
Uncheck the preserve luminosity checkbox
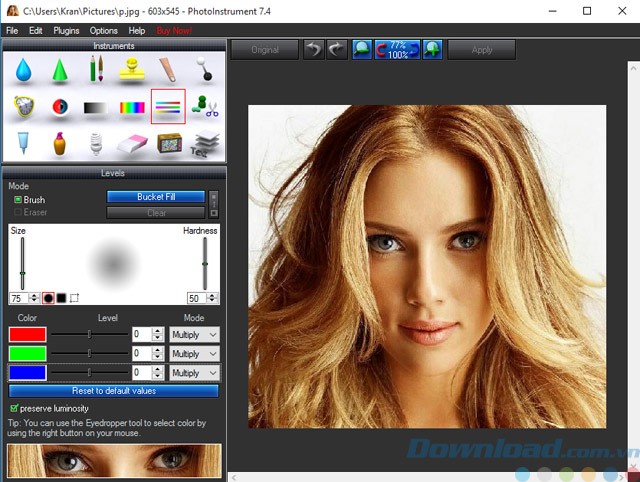pos(14,408)
